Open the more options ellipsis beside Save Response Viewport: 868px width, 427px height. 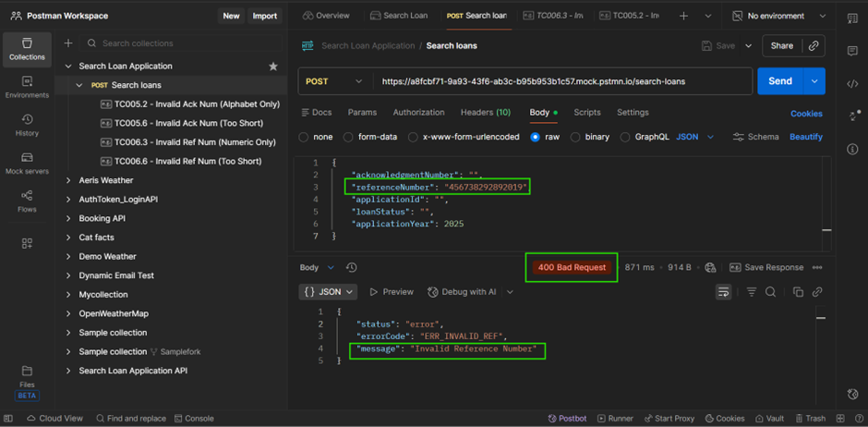817,267
